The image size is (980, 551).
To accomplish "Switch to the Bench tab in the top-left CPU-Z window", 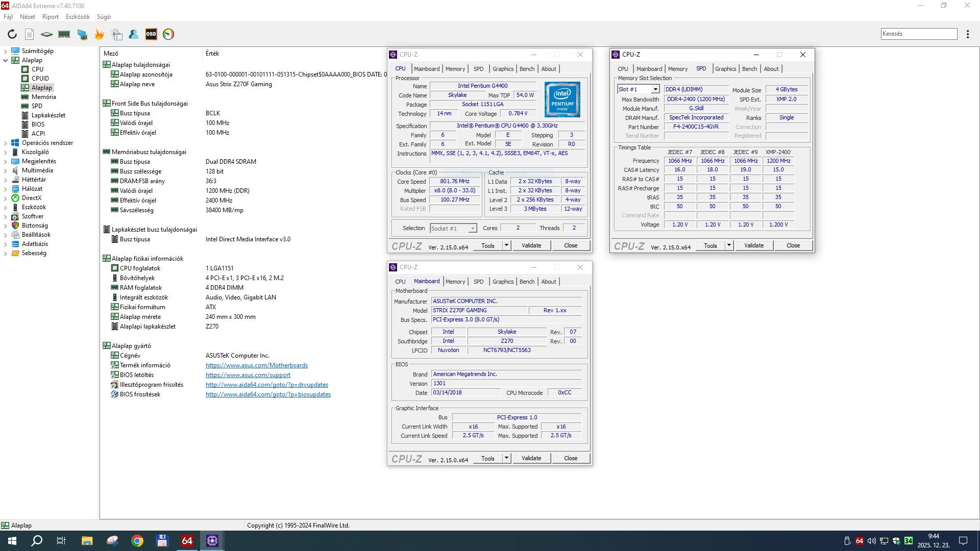I will [527, 69].
